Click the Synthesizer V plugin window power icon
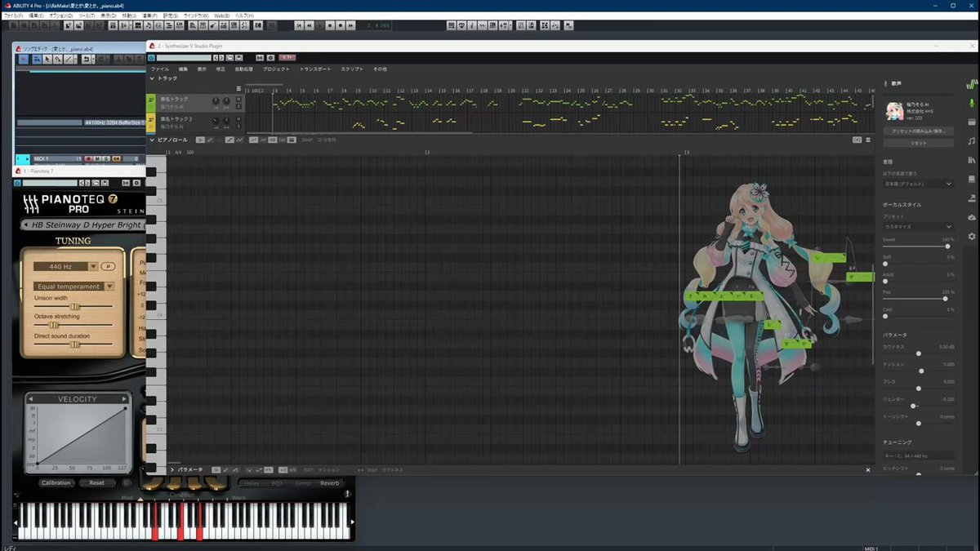The width and height of the screenshot is (980, 551). pos(151,58)
